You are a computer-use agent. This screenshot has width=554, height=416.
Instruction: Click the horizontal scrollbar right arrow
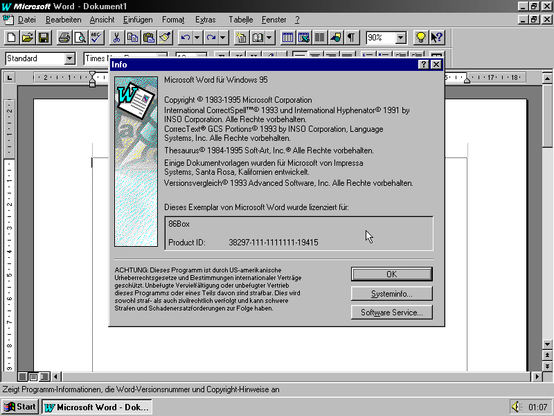tap(537, 377)
